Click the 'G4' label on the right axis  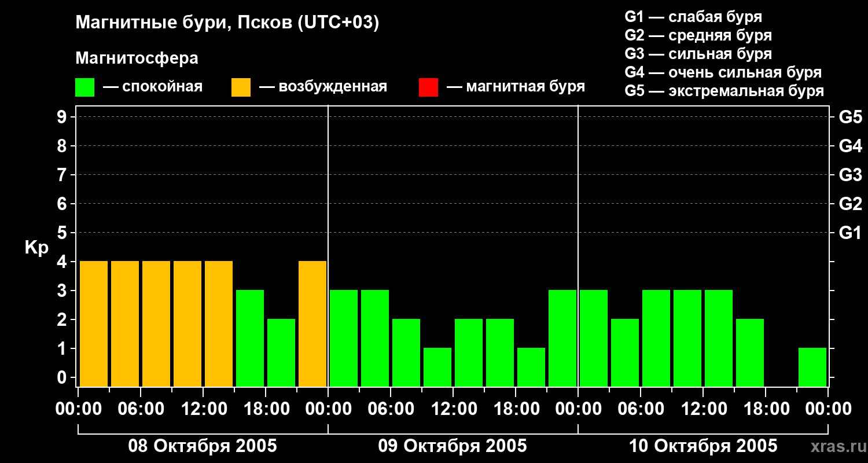850,146
